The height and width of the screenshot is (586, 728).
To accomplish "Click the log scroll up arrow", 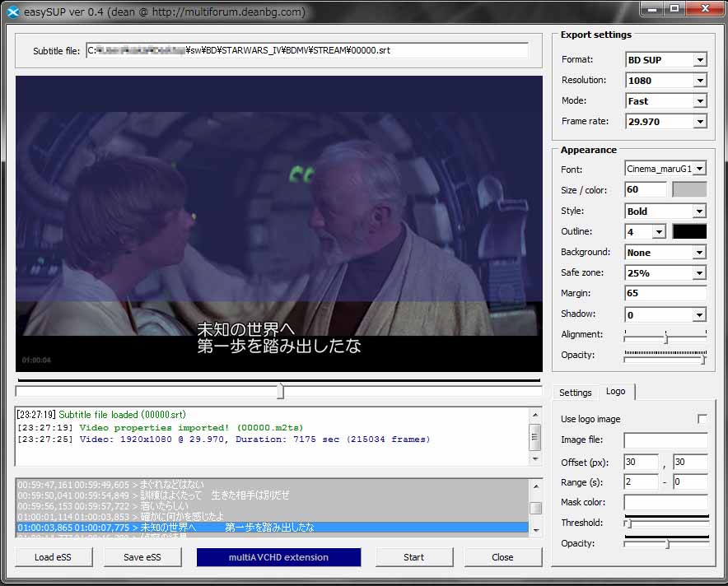I will pyautogui.click(x=535, y=414).
